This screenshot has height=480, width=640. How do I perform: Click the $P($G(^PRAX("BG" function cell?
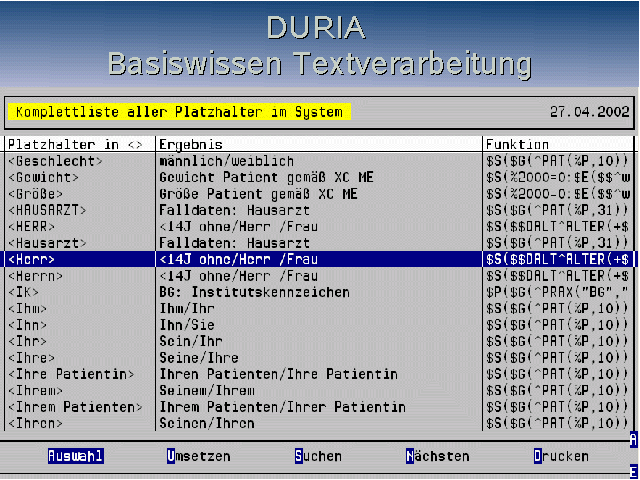[557, 292]
